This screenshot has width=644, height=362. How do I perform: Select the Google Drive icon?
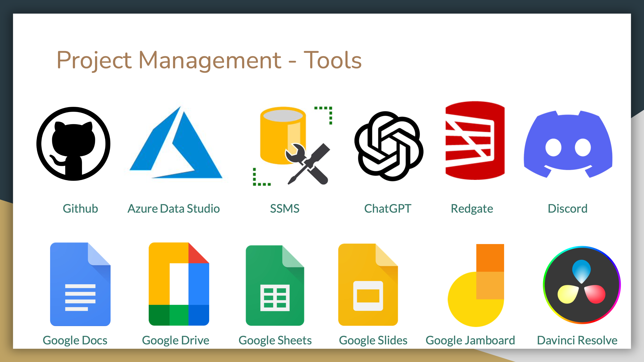pyautogui.click(x=179, y=284)
